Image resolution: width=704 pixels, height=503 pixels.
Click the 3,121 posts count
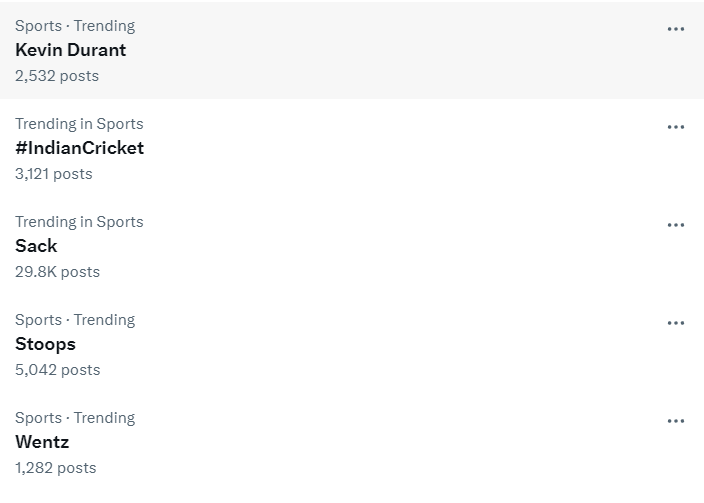point(54,174)
